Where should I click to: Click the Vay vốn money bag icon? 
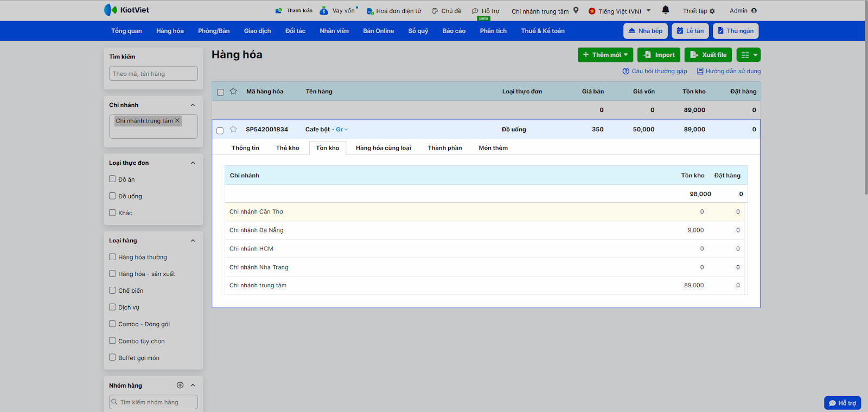click(324, 10)
